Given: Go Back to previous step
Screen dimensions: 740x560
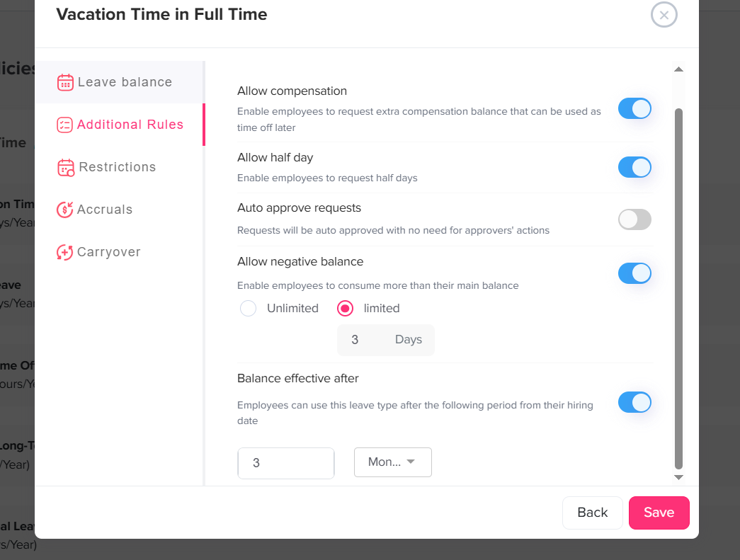Looking at the screenshot, I should (592, 513).
